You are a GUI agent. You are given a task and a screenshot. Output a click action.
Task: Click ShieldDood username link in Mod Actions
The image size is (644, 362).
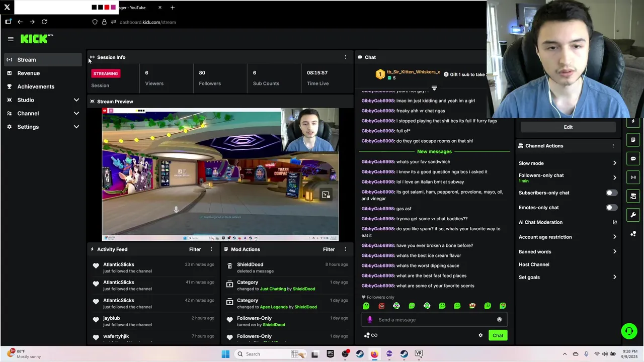250,264
